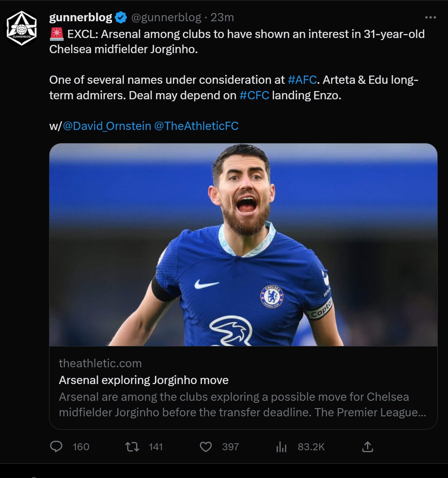Open view analytics bar chart icon
448x478 pixels.
tap(281, 447)
